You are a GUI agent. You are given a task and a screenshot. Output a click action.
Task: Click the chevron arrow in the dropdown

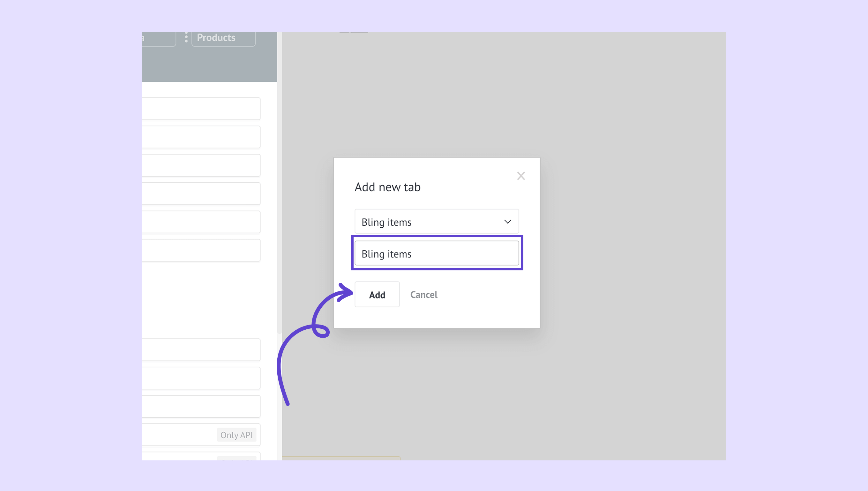click(508, 222)
